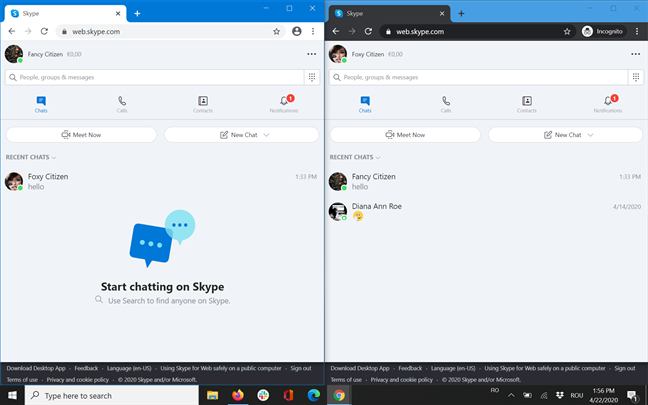This screenshot has width=648, height=405.
Task: Open Windows Start menu
Action: click(x=12, y=395)
